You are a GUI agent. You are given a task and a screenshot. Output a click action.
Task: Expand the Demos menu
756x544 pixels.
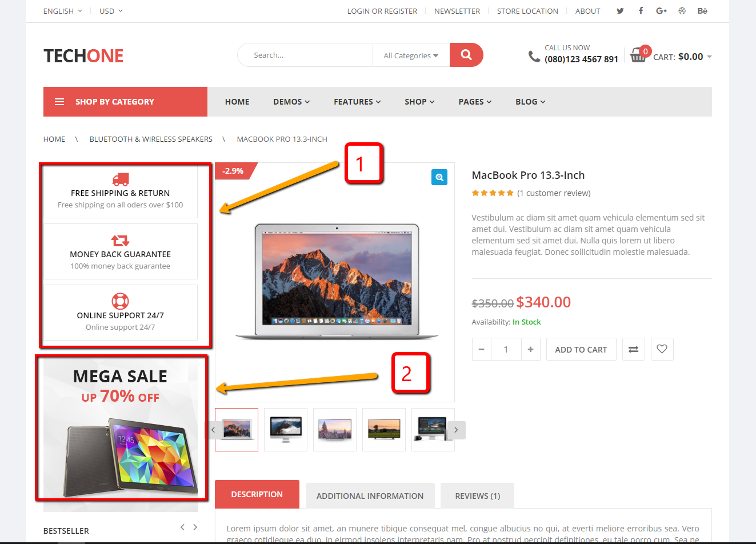[291, 102]
